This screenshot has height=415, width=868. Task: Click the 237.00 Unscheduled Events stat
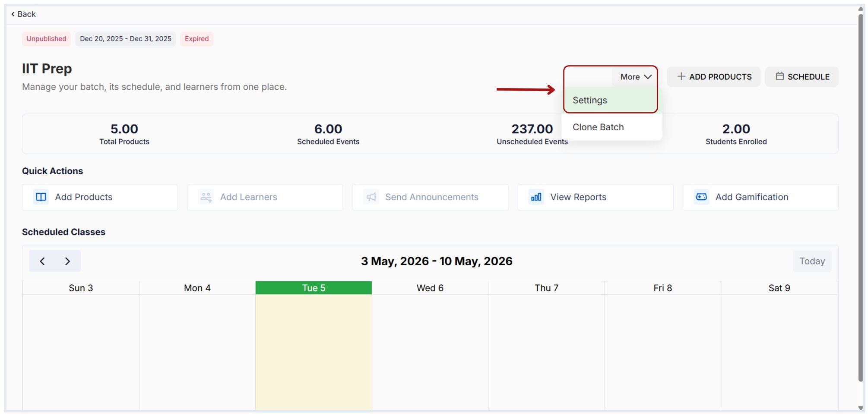(532, 134)
